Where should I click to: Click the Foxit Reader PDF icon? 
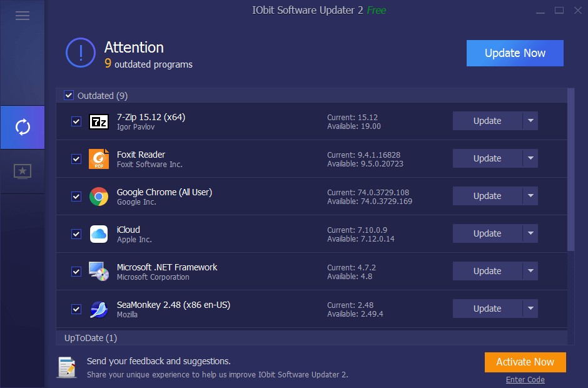point(99,158)
